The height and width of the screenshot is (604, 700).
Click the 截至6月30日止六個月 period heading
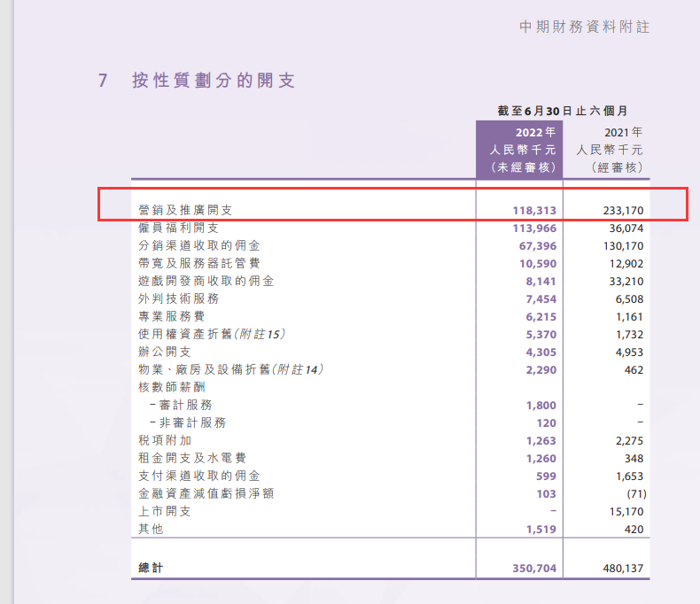(563, 111)
